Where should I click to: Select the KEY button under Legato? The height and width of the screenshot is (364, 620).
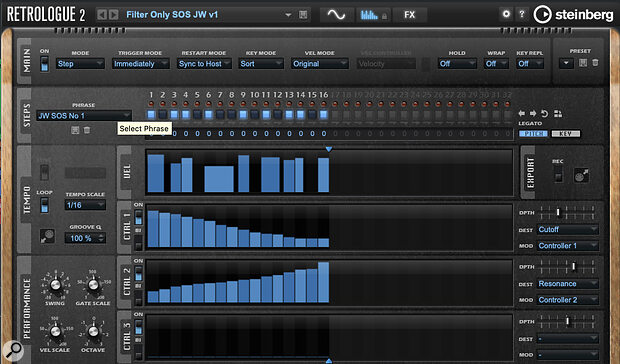coord(566,134)
